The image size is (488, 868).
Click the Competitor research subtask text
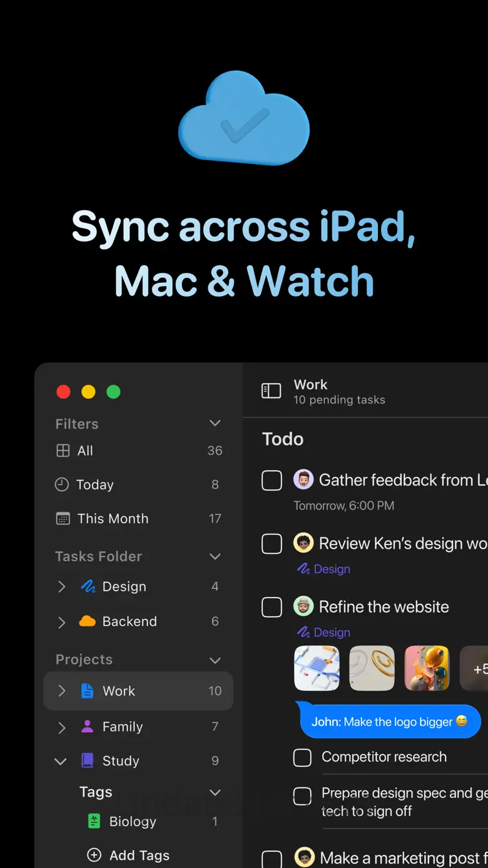(384, 757)
